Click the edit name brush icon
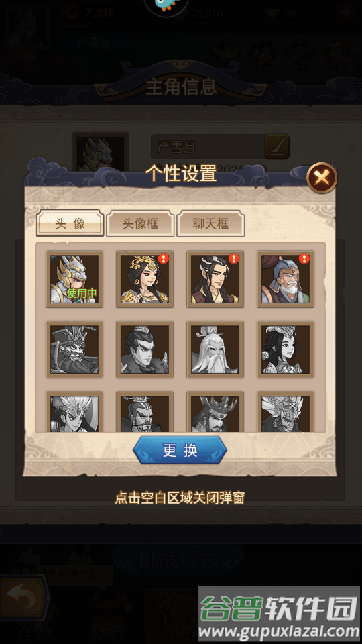This screenshot has width=362, height=644. (x=277, y=146)
